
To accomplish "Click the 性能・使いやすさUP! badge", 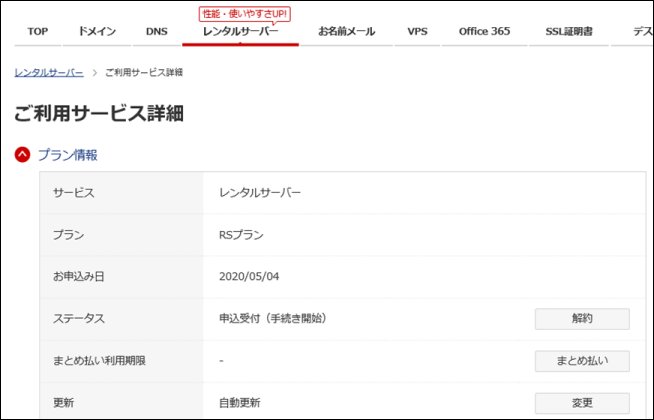I will click(x=244, y=14).
